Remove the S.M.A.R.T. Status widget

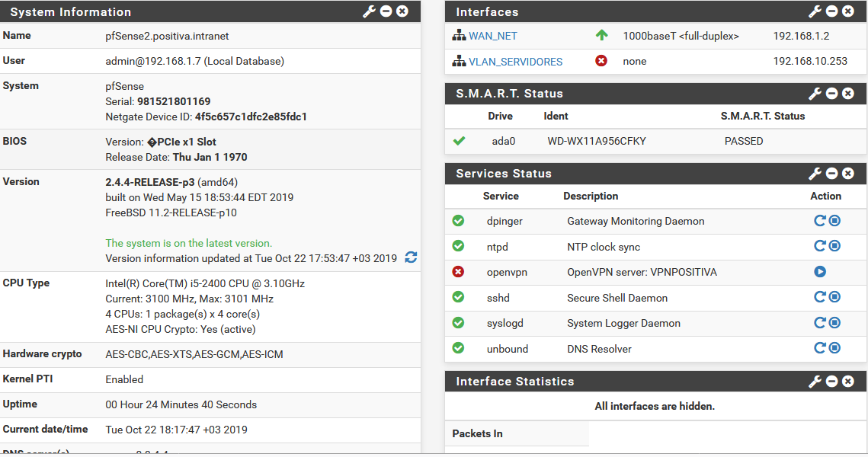pos(848,94)
